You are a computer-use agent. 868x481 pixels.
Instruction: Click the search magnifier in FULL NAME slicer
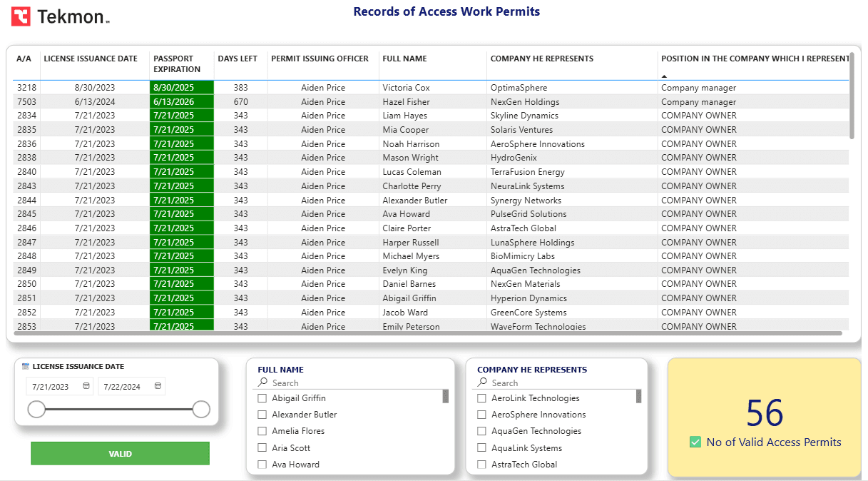(x=262, y=383)
